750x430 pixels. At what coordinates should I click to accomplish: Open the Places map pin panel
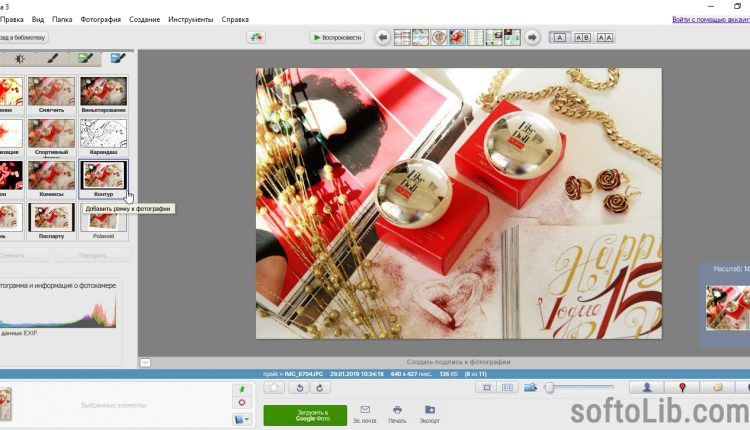(x=682, y=387)
